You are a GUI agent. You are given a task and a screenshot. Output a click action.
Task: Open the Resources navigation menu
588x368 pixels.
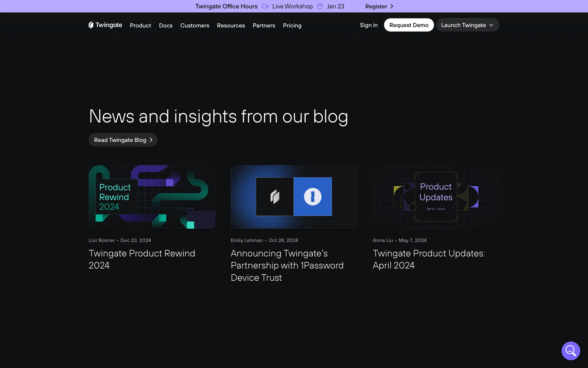tap(231, 25)
